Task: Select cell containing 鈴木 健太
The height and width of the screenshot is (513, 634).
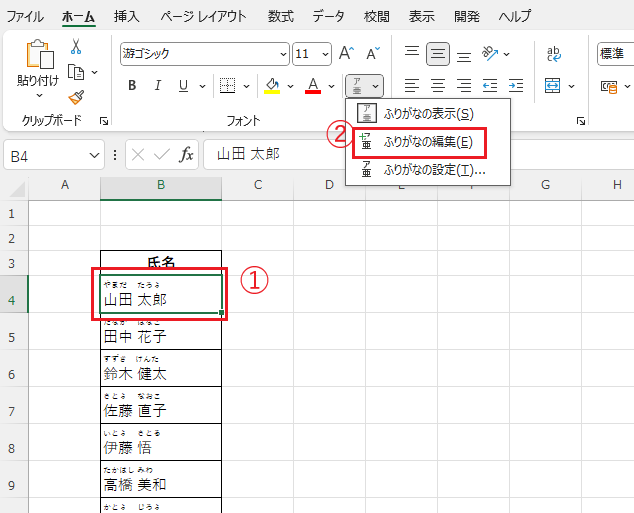Action: click(x=161, y=368)
